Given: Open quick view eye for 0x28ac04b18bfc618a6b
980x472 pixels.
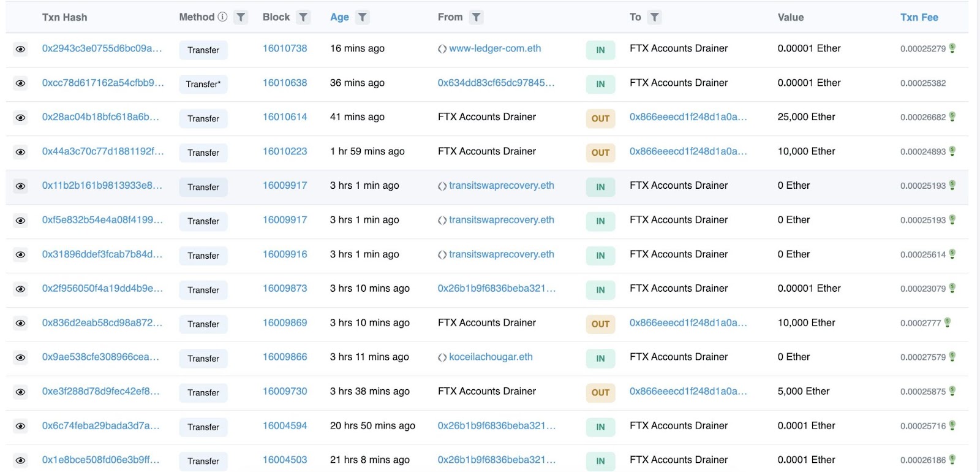Looking at the screenshot, I should coord(20,118).
